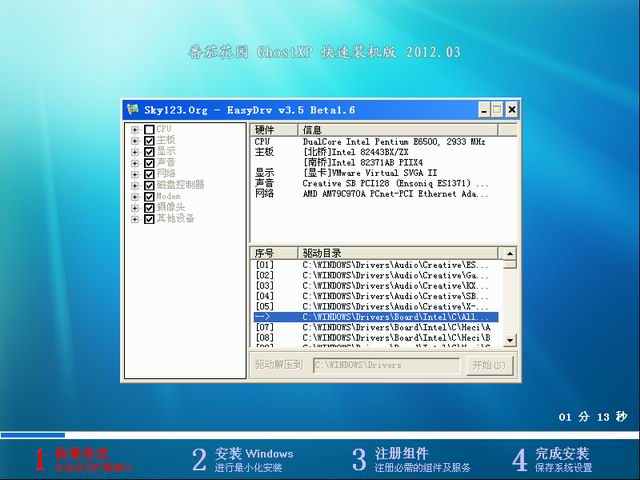Expand the 声音 tree node
This screenshot has width=640, height=480.
[x=135, y=163]
